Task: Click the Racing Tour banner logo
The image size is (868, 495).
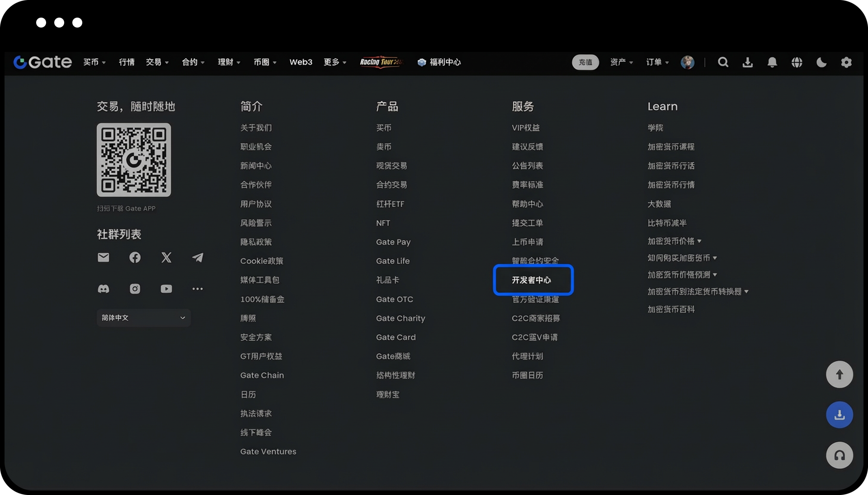Action: tap(382, 62)
